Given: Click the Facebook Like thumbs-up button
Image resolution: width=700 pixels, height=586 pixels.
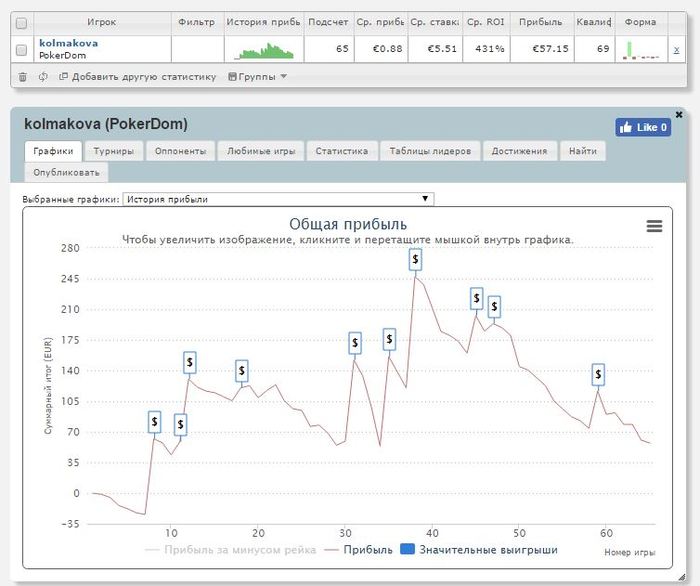Looking at the screenshot, I should (x=643, y=128).
